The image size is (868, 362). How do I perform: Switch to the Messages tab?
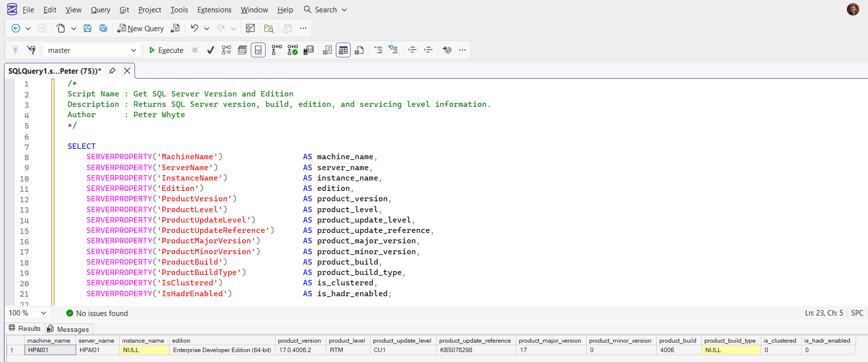click(x=69, y=329)
